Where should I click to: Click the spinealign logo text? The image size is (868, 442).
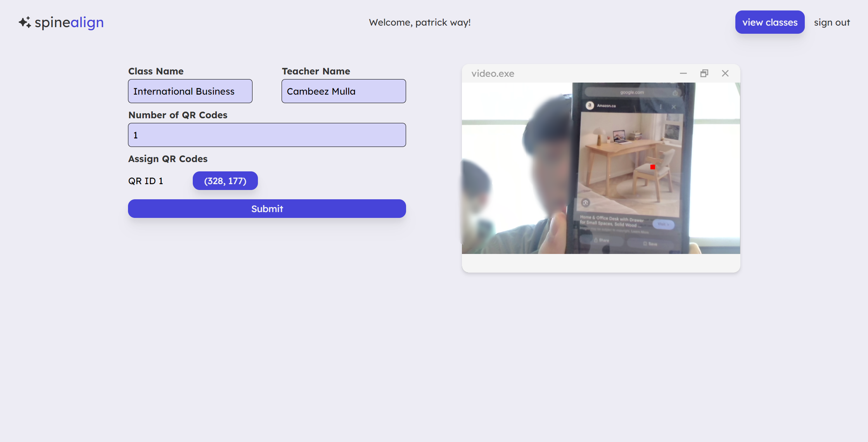(x=69, y=22)
